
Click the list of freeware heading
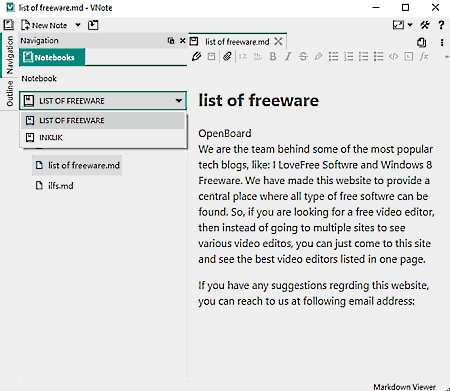(x=259, y=100)
